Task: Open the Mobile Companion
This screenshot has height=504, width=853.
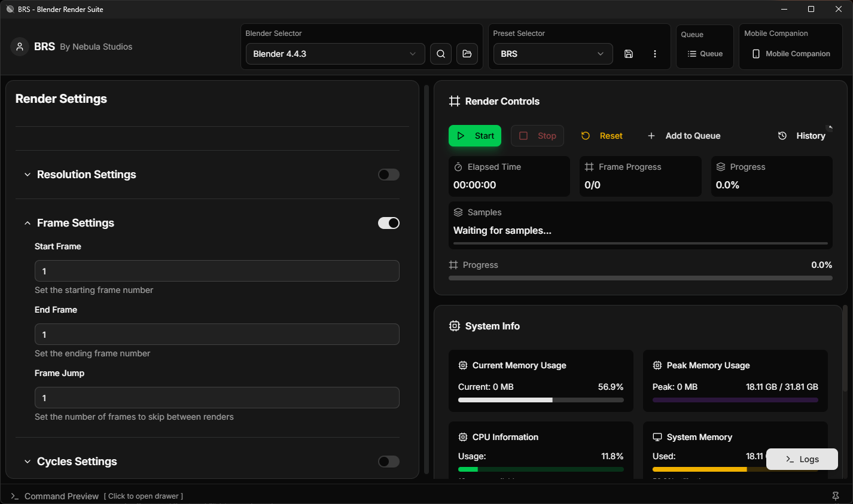Action: tap(791, 54)
